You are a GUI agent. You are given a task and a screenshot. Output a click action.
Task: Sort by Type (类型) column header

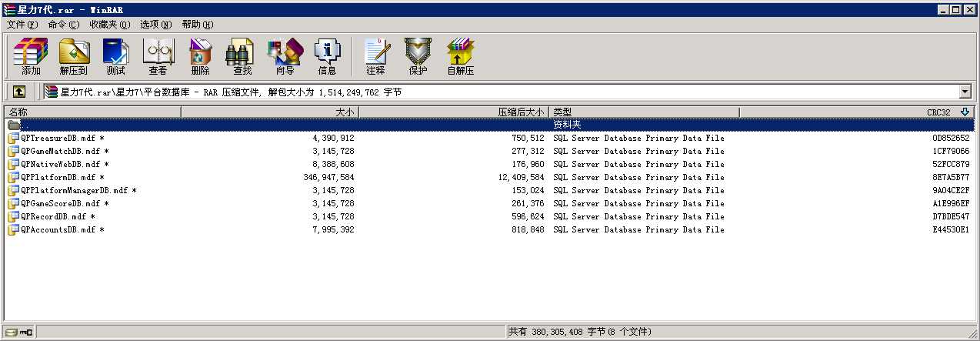pyautogui.click(x=645, y=112)
